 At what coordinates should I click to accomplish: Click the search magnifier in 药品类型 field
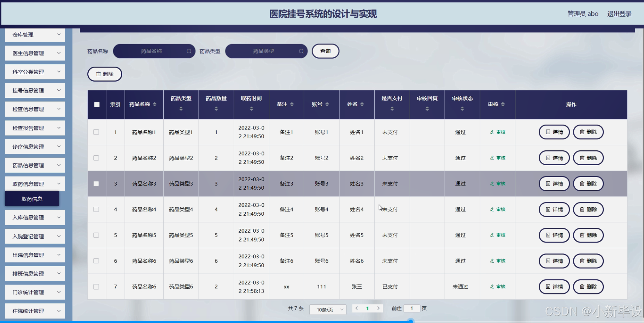click(x=301, y=51)
